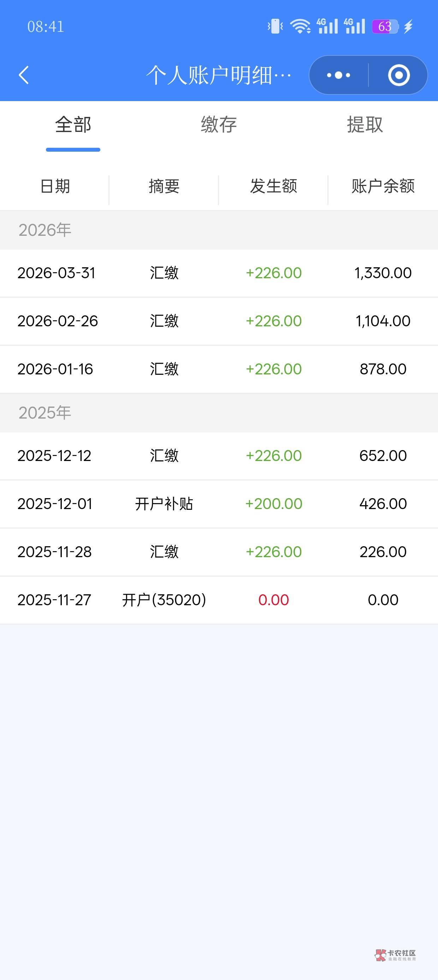The width and height of the screenshot is (438, 980).
Task: Select the 2026-03-31 汇缴 record
Action: click(219, 273)
